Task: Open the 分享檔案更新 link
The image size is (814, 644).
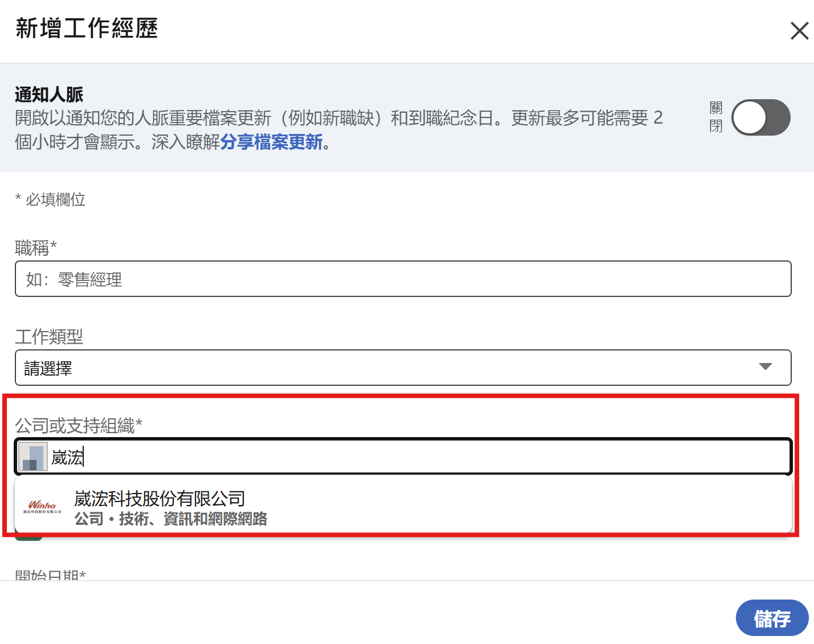Action: tap(271, 142)
